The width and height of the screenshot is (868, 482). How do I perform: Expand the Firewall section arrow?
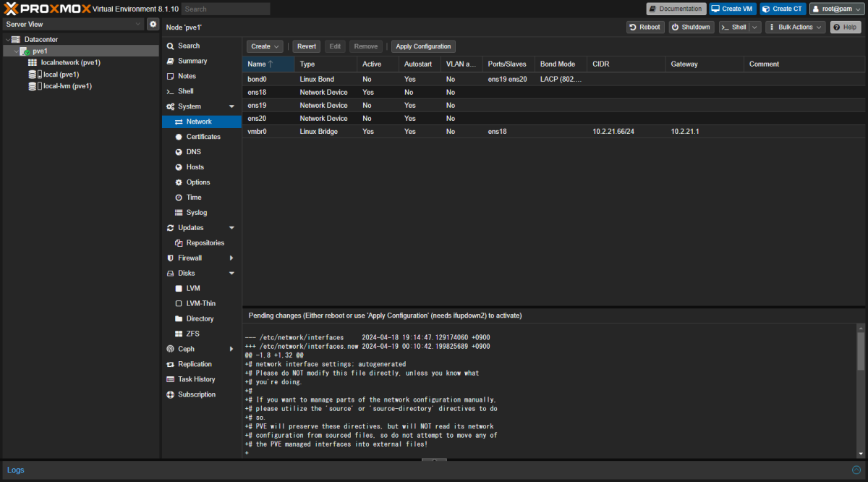[231, 258]
